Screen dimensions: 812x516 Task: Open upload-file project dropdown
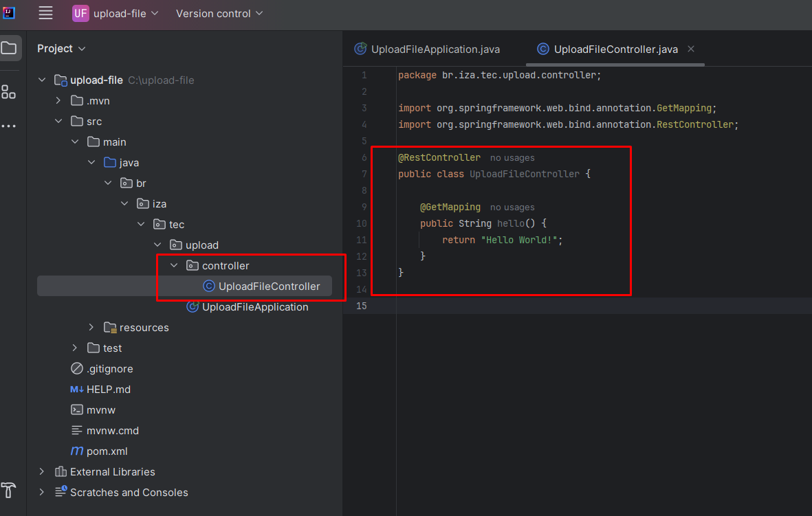pyautogui.click(x=126, y=14)
